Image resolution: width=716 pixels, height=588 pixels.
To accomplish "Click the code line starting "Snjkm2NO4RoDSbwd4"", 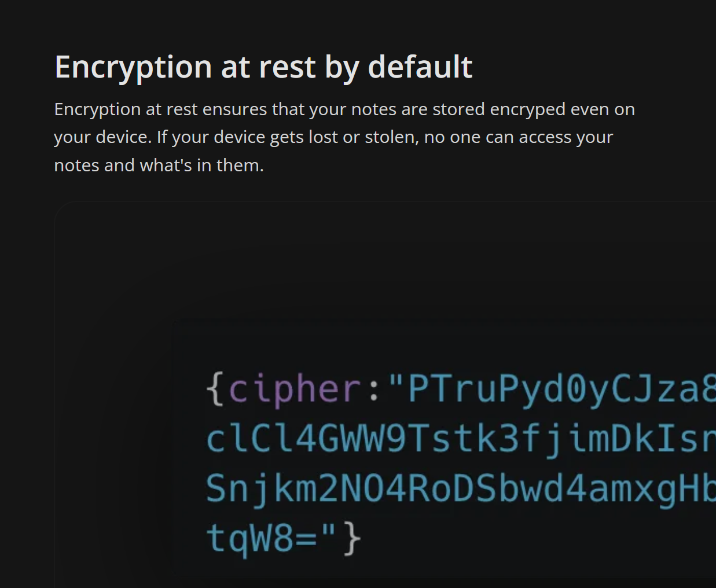I will 460,489.
